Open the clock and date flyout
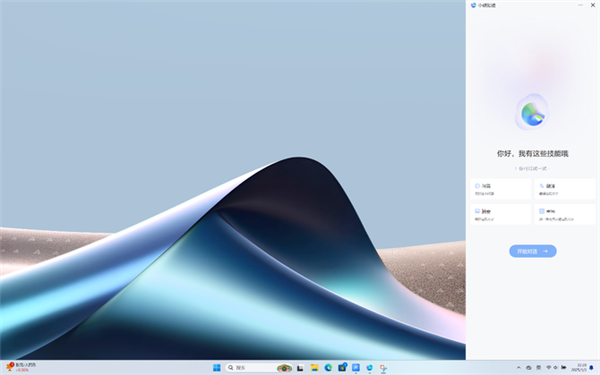 [x=579, y=368]
